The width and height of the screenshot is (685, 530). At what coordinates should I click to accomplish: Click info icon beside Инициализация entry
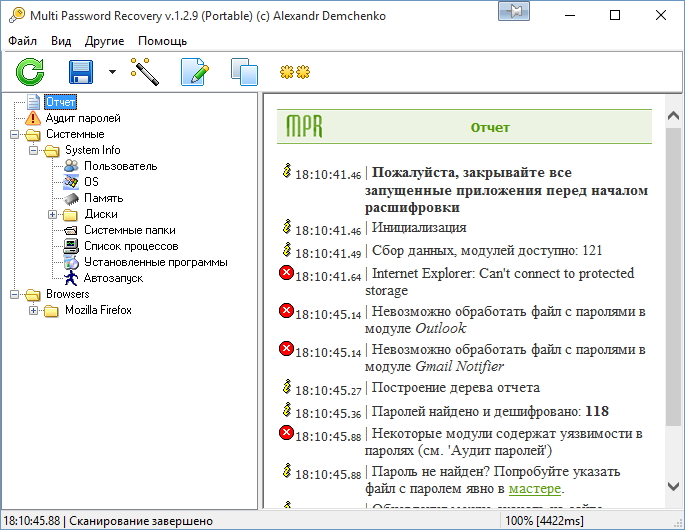pos(287,226)
